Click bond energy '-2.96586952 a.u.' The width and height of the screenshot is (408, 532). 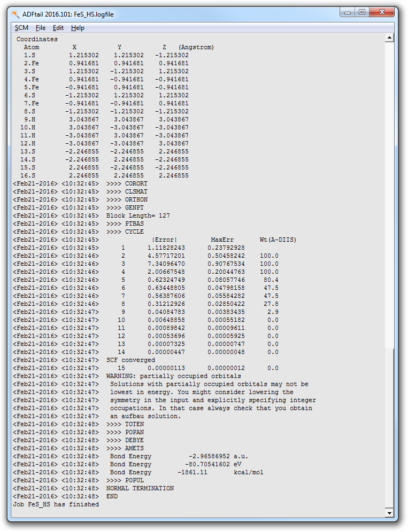(218, 456)
